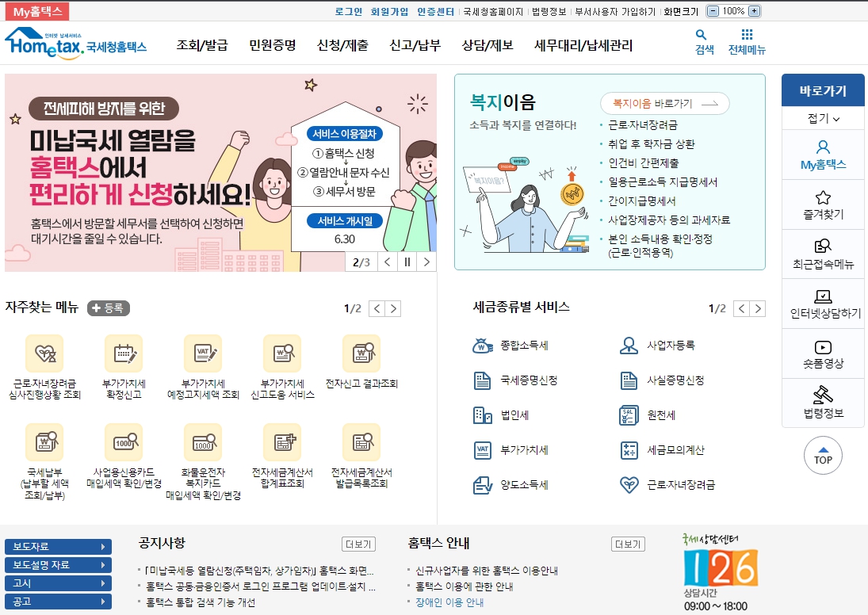Show next banner slide
868x615 pixels.
click(426, 262)
